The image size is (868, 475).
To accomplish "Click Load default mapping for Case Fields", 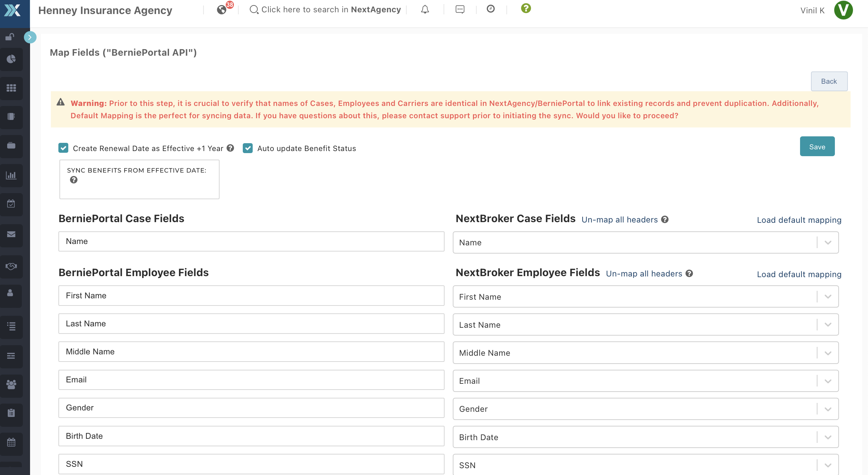I will (799, 220).
